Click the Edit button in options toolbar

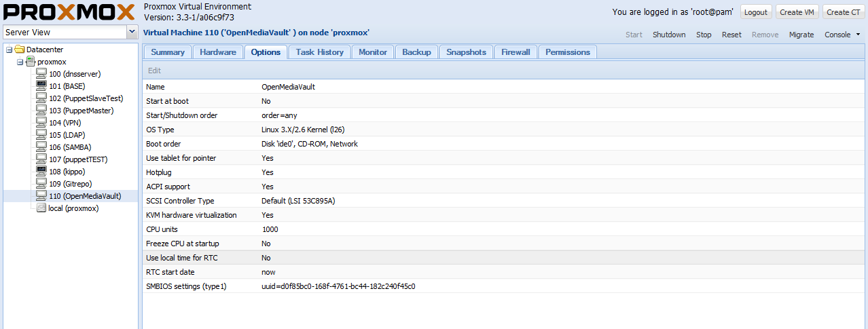click(x=155, y=71)
